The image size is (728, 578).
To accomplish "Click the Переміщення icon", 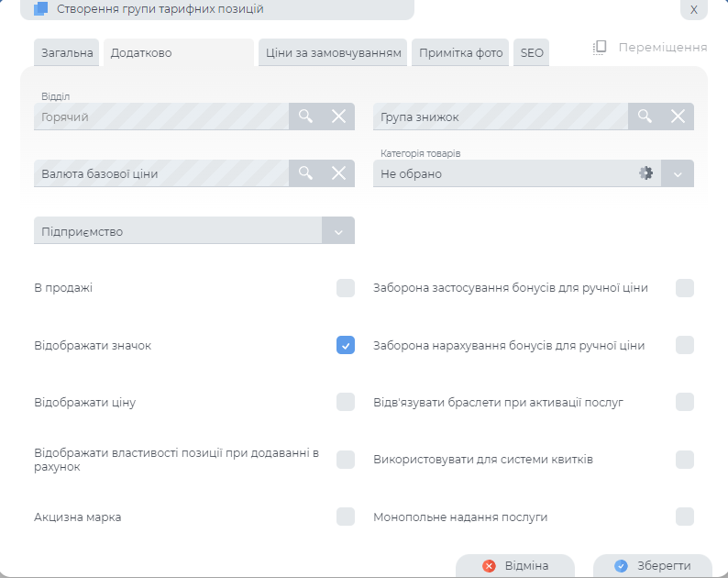I will (601, 47).
